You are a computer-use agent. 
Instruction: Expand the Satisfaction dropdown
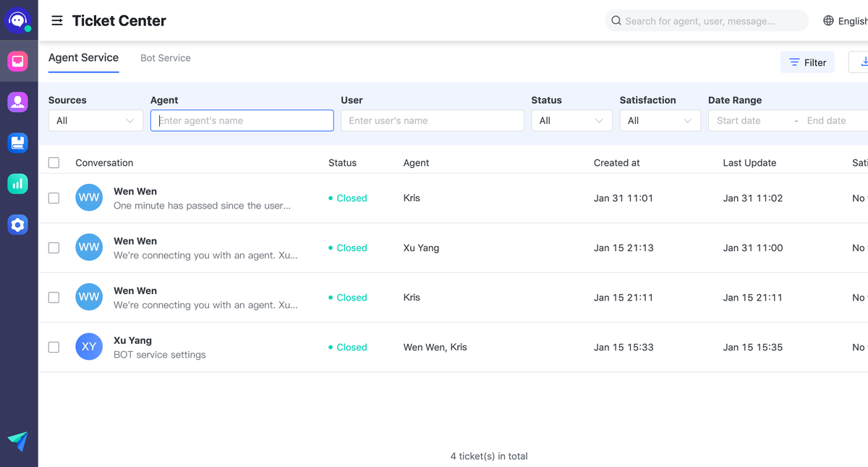click(x=660, y=121)
